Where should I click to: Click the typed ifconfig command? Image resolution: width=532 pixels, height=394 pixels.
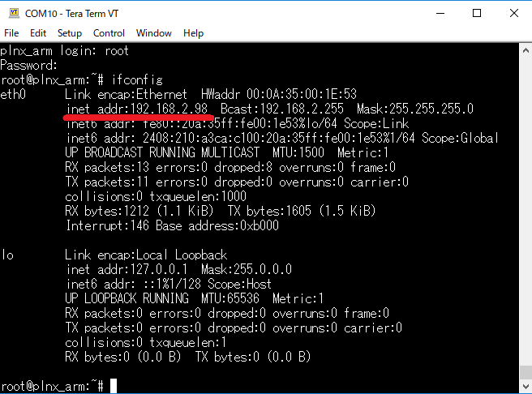click(136, 80)
